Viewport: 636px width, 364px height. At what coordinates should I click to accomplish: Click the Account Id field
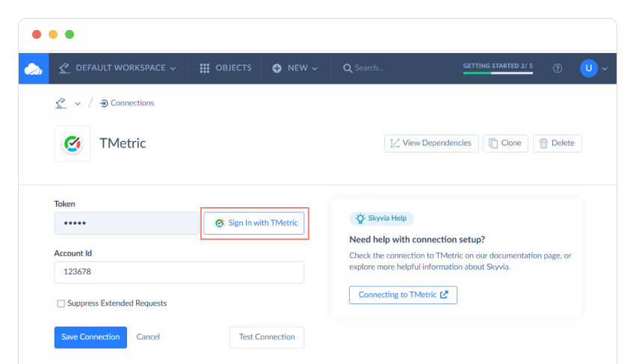coord(179,272)
